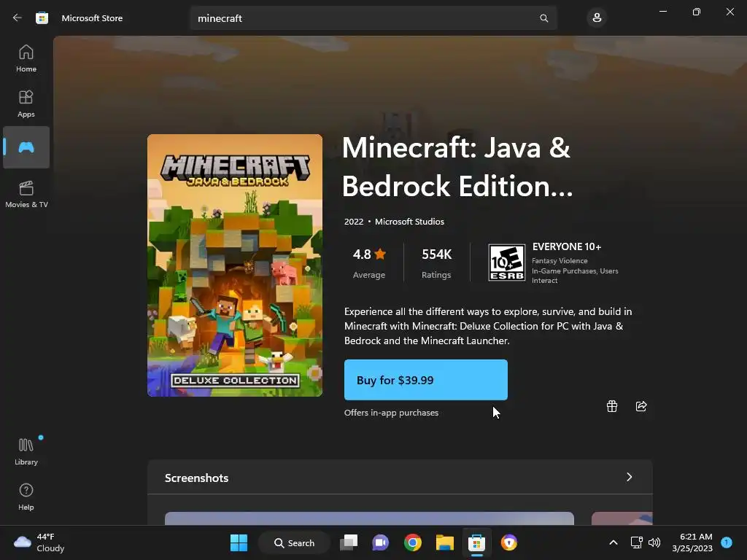Launch Google Chrome from the taskbar
Viewport: 747px width, 560px height.
pyautogui.click(x=413, y=542)
